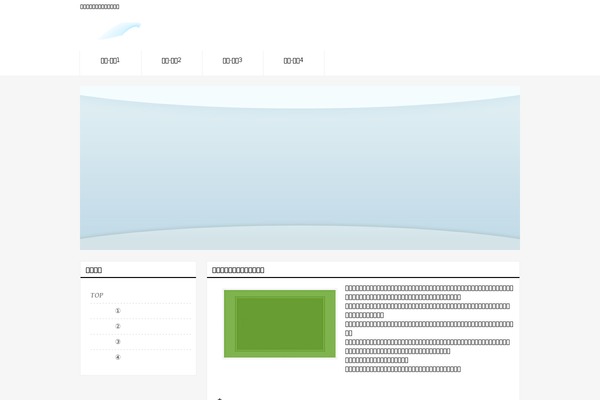Click the green rectangular article image
Screen dimensions: 600x400
(x=280, y=324)
